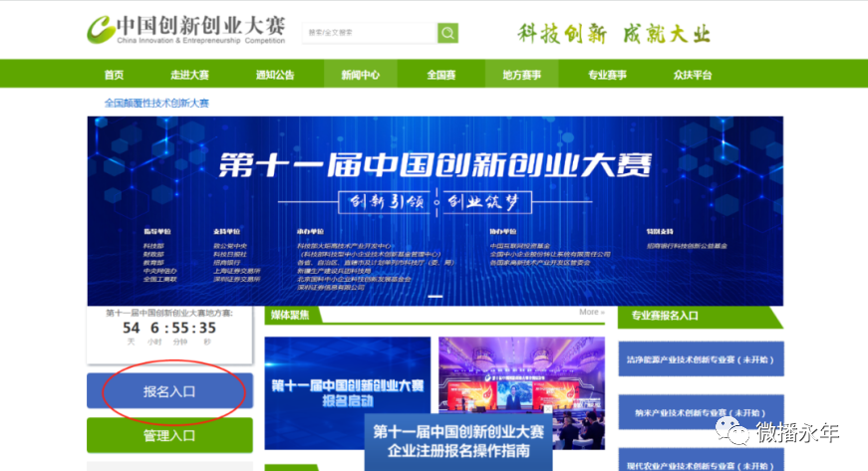Open the 报名启动 news thumbnail
The width and height of the screenshot is (868, 471).
coord(348,393)
